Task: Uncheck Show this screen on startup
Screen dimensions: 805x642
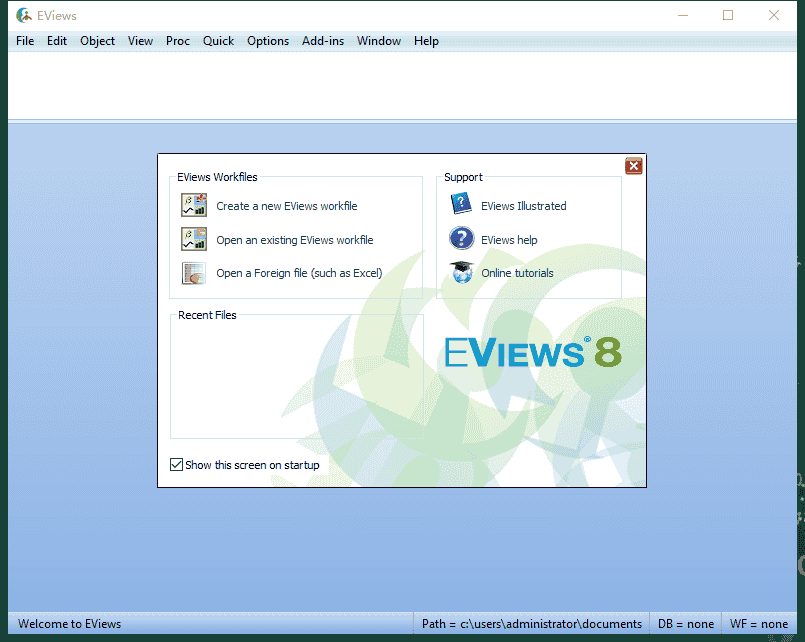Action: click(177, 465)
